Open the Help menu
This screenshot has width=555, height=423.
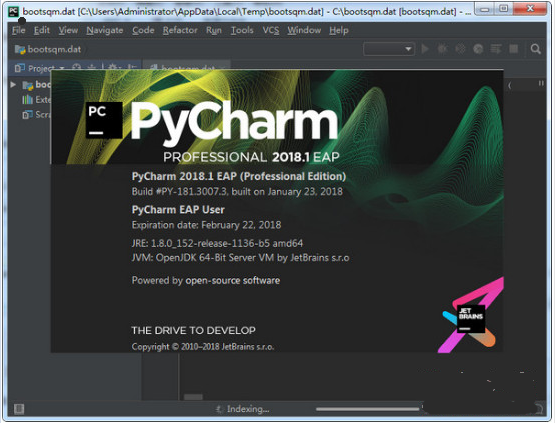pyautogui.click(x=339, y=30)
